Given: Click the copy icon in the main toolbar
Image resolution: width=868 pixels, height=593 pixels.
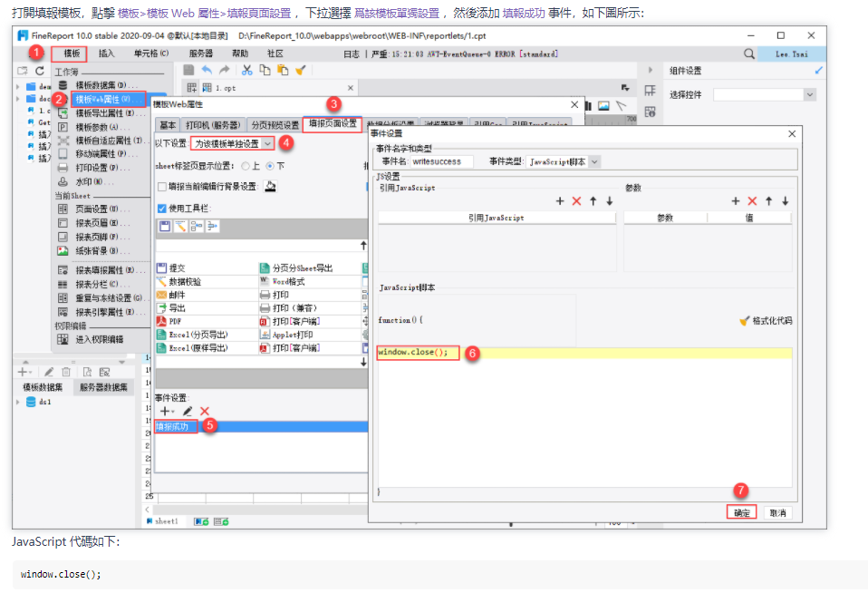Looking at the screenshot, I should (x=265, y=70).
